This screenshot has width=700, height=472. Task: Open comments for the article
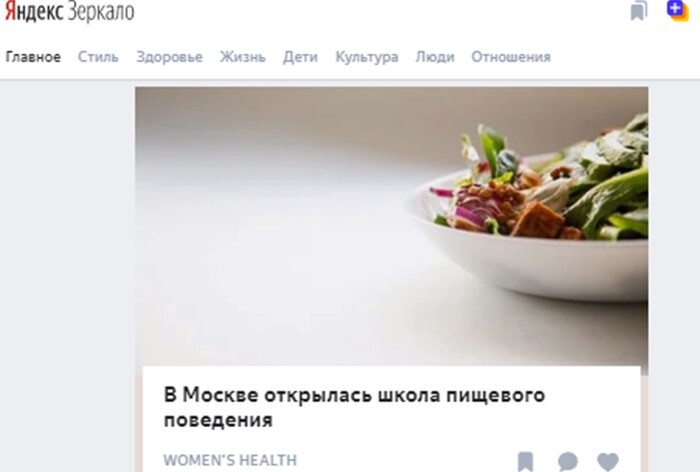[x=567, y=462]
